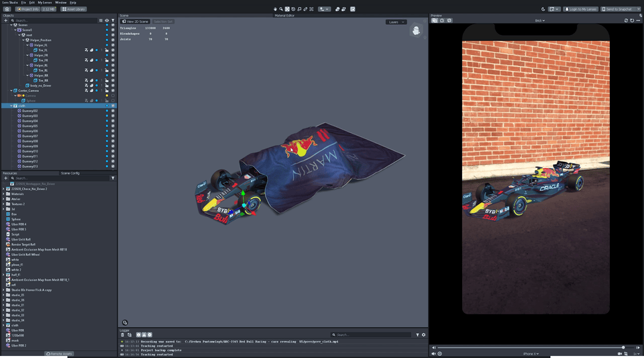Screen dimensions: 644x358
Task: Click the filter icon in the Objects panel
Action: pos(113,20)
